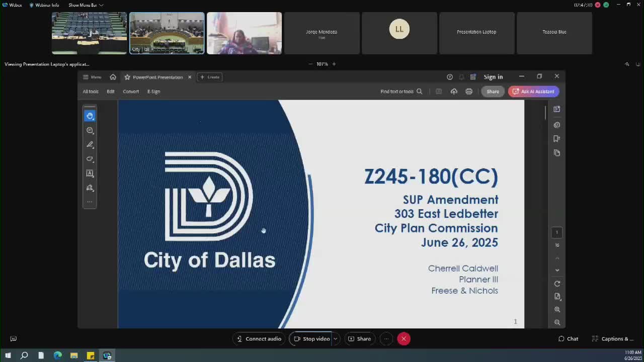Pick the text select tool with letter A
Image resolution: width=644 pixels, height=362 pixels.
point(90,173)
